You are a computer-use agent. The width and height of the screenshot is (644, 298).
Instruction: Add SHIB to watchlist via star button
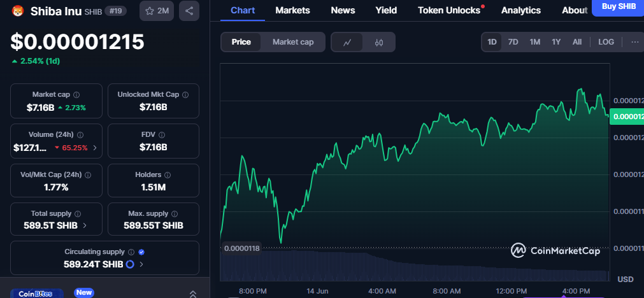(x=157, y=11)
